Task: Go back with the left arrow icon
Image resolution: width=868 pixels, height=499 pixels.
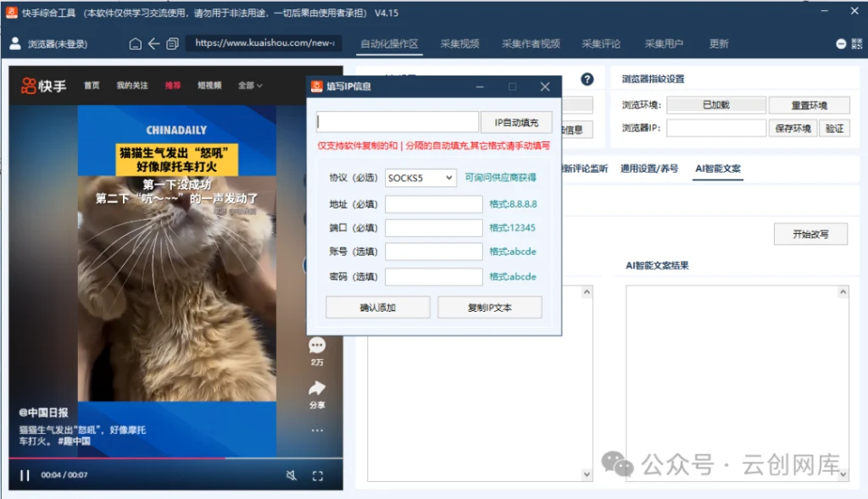Action: pyautogui.click(x=154, y=44)
